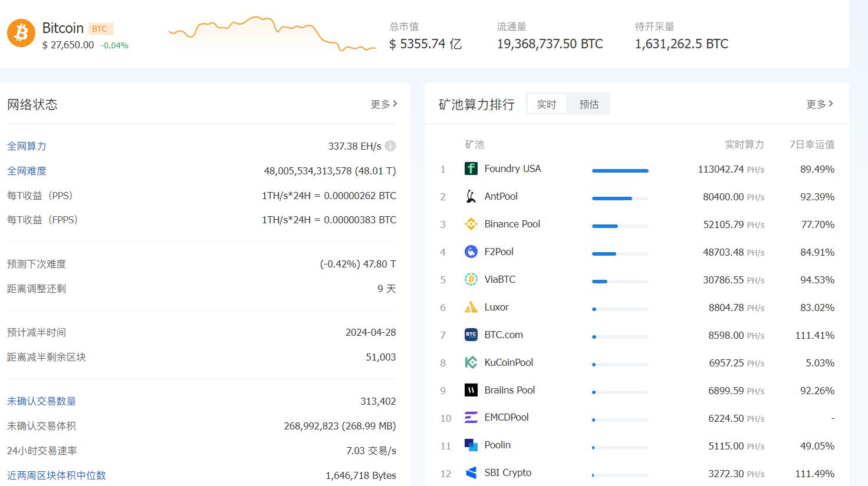The height and width of the screenshot is (486, 868).
Task: Open the 全网算力 link
Action: 27,146
